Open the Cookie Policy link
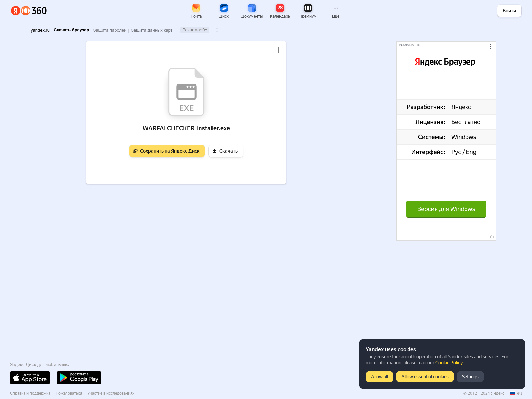Screen dimensions: 532x399 pyautogui.click(x=449, y=363)
